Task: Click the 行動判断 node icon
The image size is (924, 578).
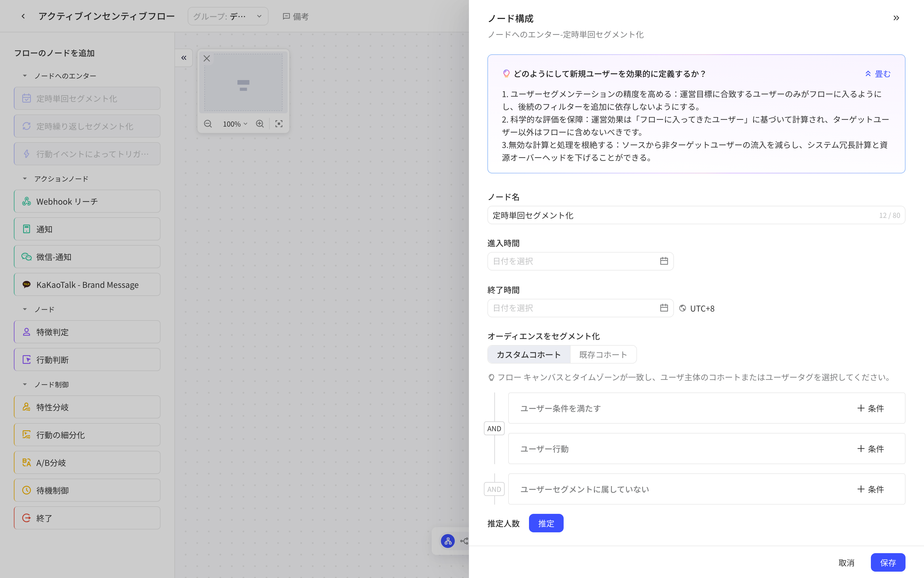Action: pos(26,360)
